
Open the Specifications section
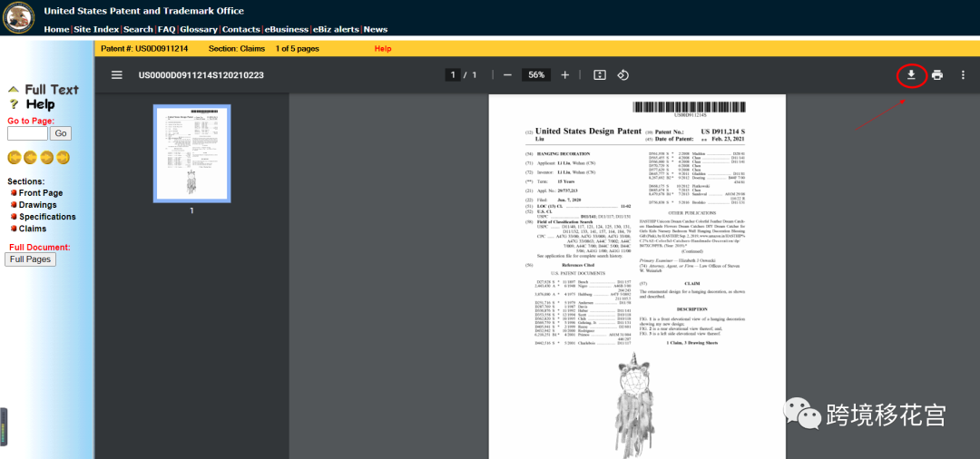pyautogui.click(x=47, y=217)
